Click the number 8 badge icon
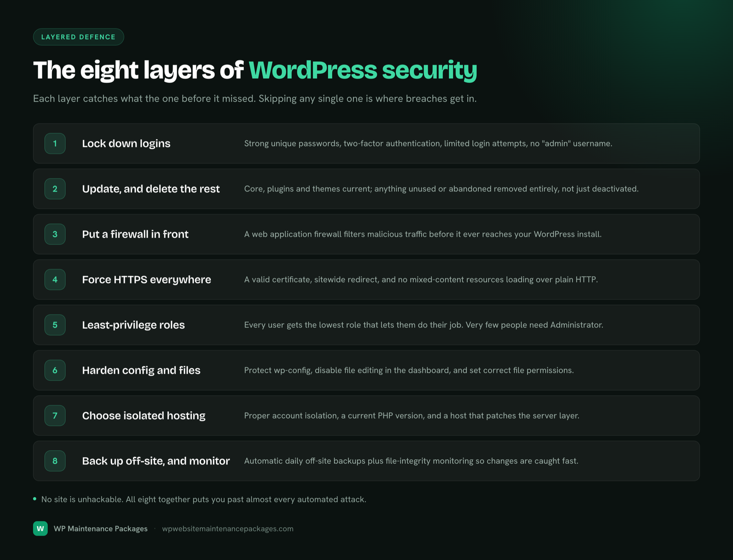This screenshot has height=560, width=733. click(55, 461)
